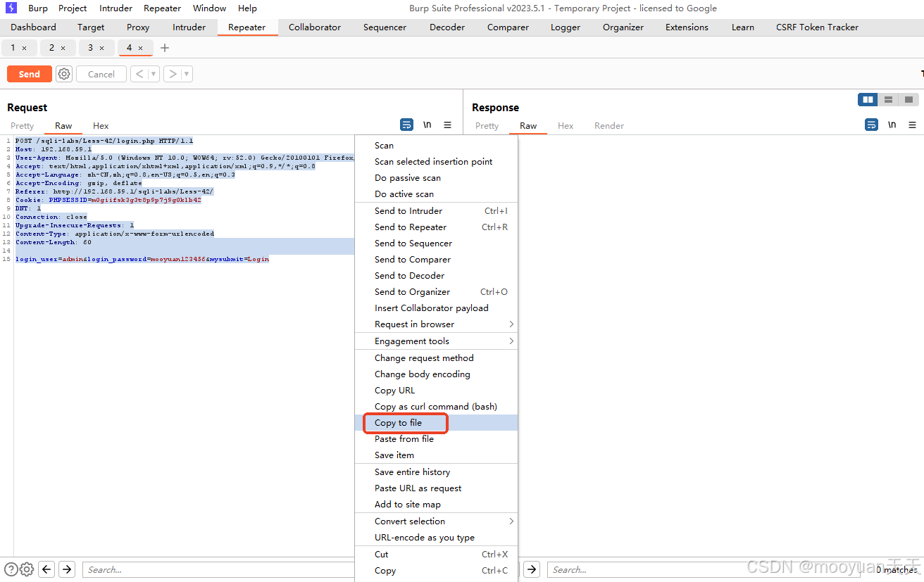Switch Request view to Pretty
Image resolution: width=924 pixels, height=582 pixels.
22,126
